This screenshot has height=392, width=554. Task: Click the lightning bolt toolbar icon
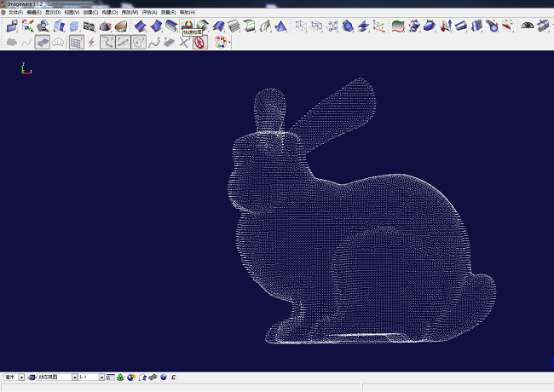coord(91,42)
